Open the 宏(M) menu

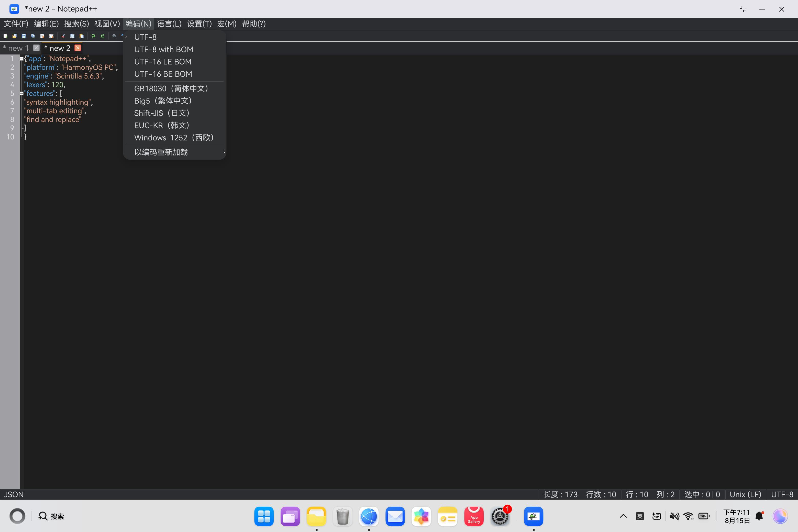[227, 24]
